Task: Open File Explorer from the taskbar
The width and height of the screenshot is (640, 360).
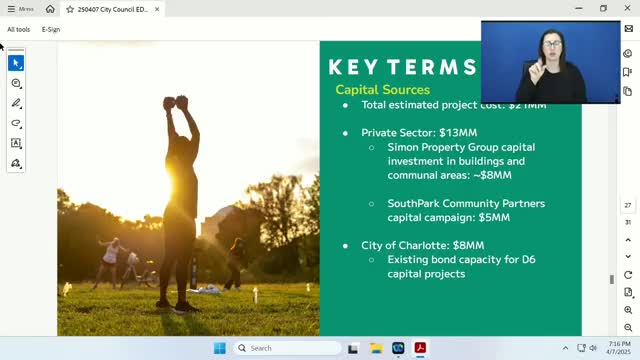Action: tap(376, 348)
